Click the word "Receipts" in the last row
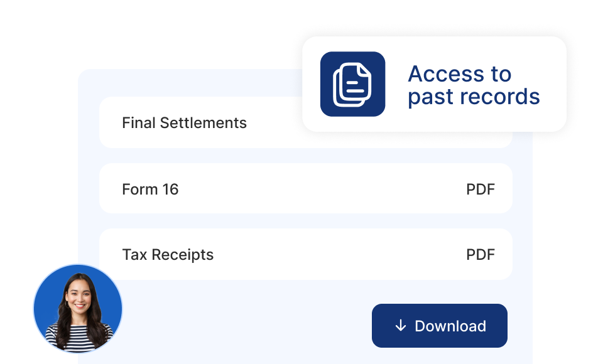 tap(183, 255)
